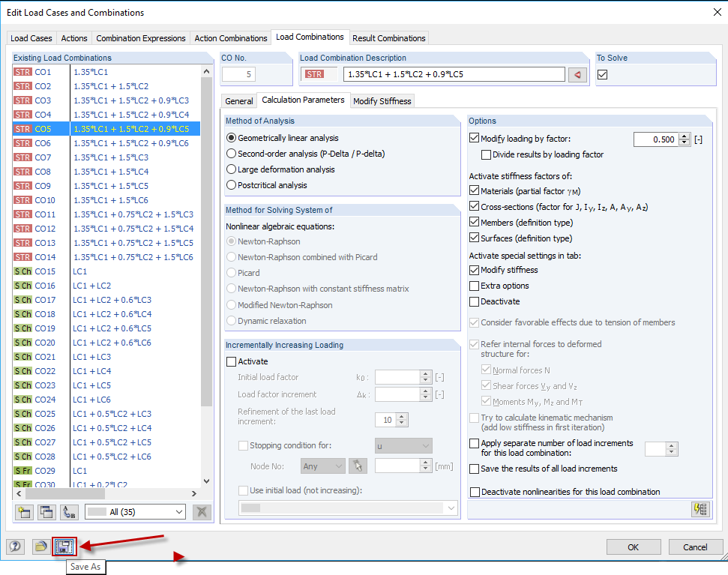Screen dimensions: 728x575
Task: Increase the loading factor using spinner arrows
Action: (684, 139)
